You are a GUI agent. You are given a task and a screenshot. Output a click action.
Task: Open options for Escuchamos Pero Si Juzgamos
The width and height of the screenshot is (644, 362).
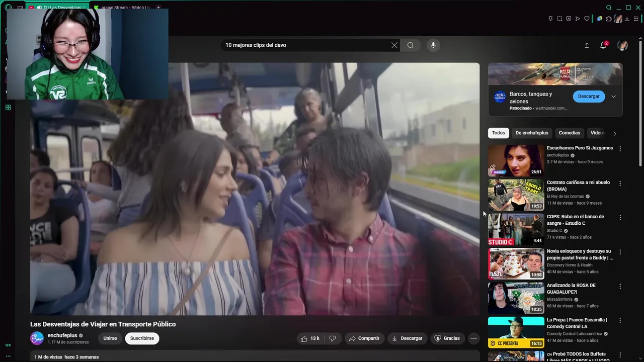click(x=620, y=149)
